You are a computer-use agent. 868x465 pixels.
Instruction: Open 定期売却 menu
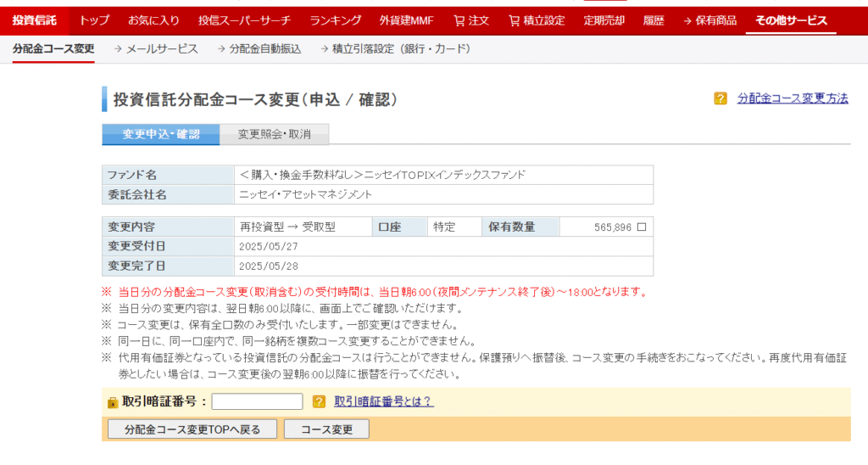pyautogui.click(x=604, y=21)
